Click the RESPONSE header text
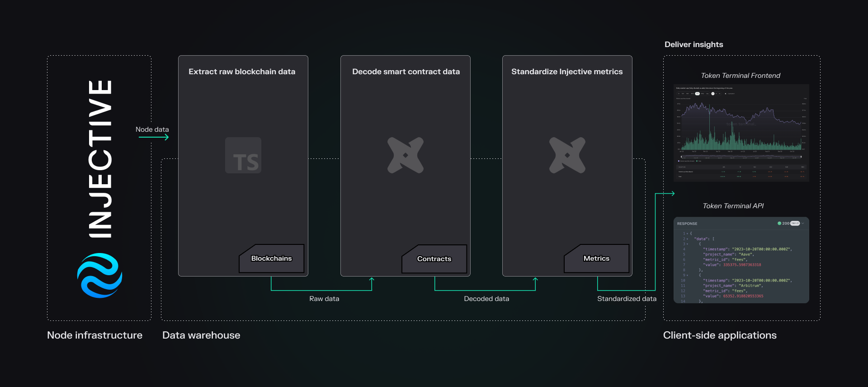The width and height of the screenshot is (868, 387). tap(687, 224)
